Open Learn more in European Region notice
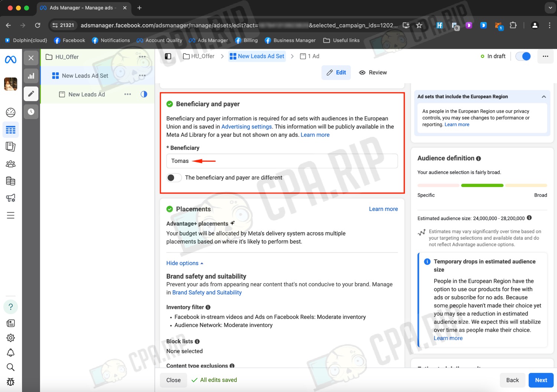The width and height of the screenshot is (557, 392). point(457,125)
